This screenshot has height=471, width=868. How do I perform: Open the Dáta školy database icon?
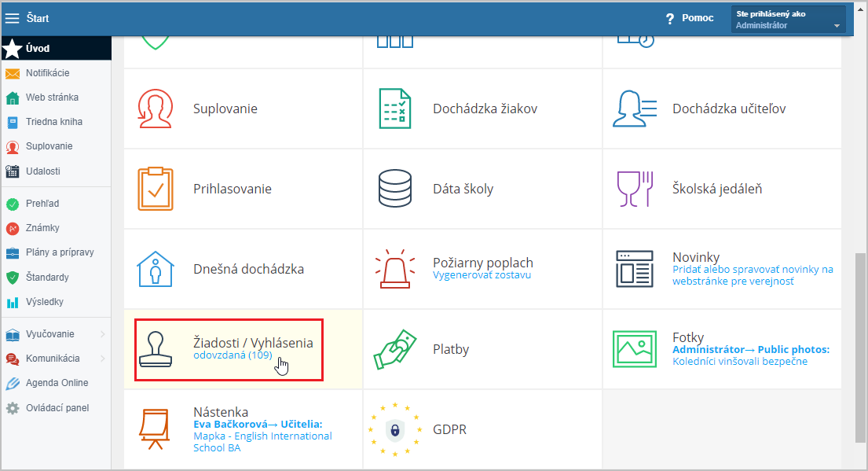point(394,189)
